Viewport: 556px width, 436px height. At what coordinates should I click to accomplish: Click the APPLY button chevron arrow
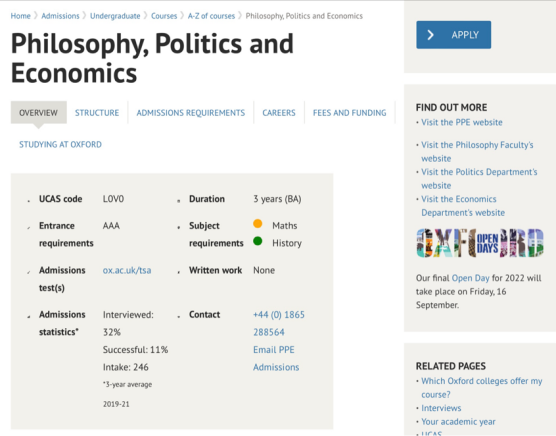point(430,35)
